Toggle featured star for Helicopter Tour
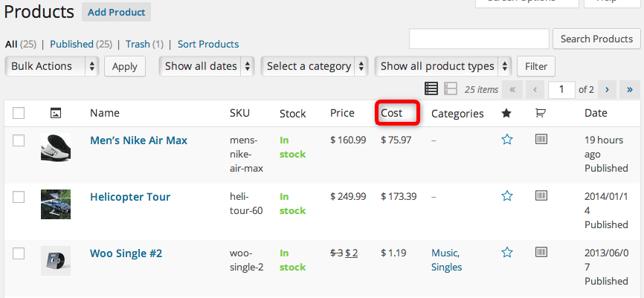 [x=507, y=196]
